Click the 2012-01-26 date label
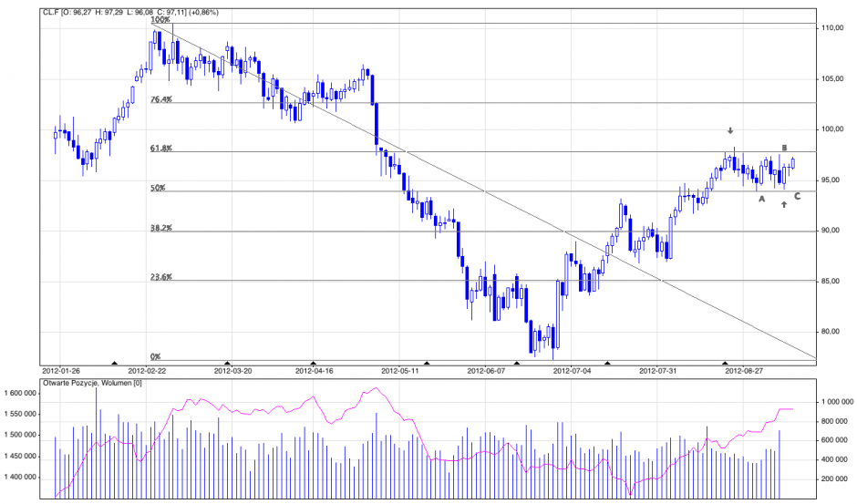 (62, 372)
